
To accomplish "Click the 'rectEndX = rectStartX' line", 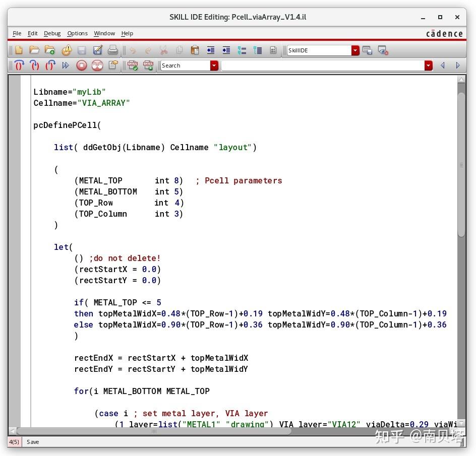I will point(161,358).
